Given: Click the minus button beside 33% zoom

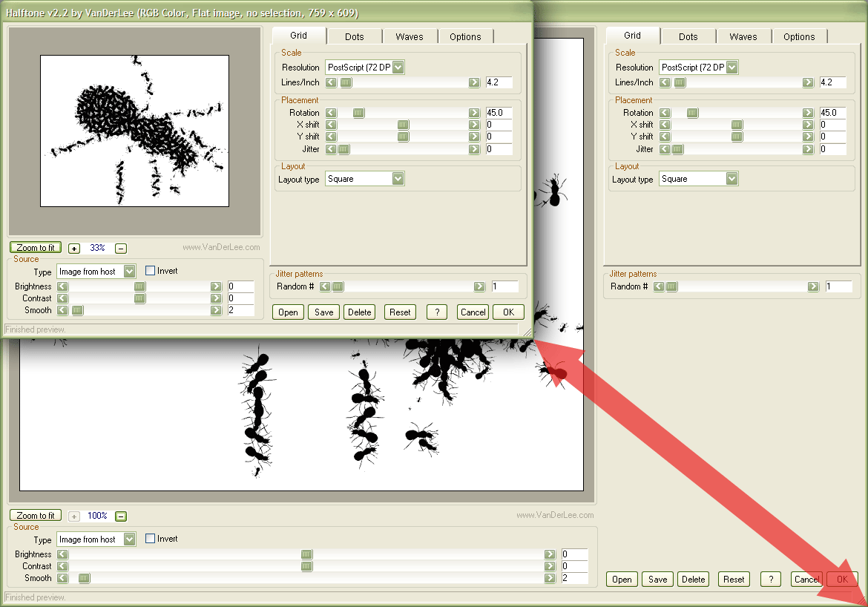Looking at the screenshot, I should click(x=121, y=249).
